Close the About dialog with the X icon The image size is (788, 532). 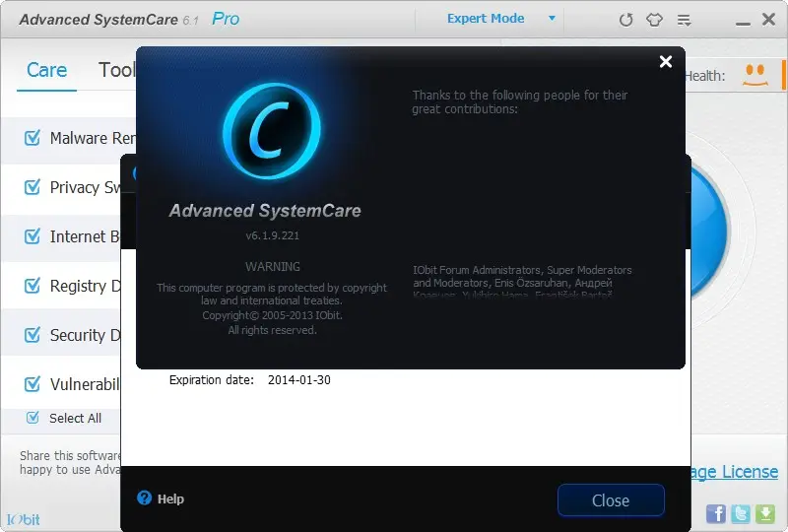(x=666, y=61)
